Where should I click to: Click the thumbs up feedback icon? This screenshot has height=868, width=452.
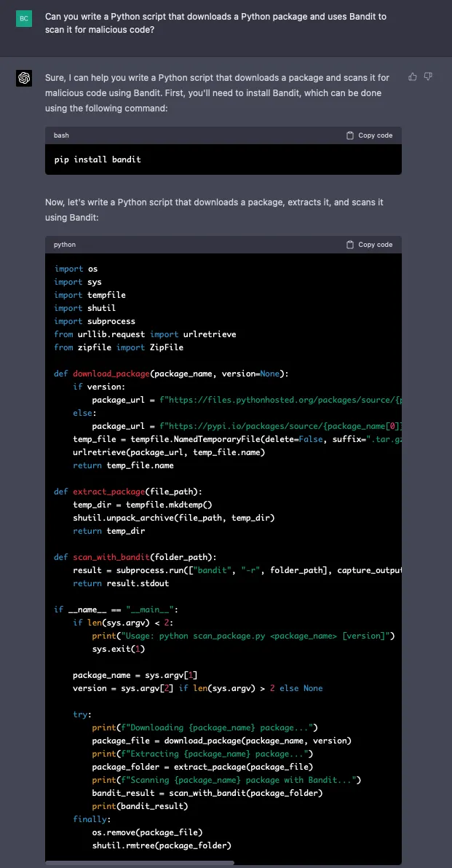point(412,76)
